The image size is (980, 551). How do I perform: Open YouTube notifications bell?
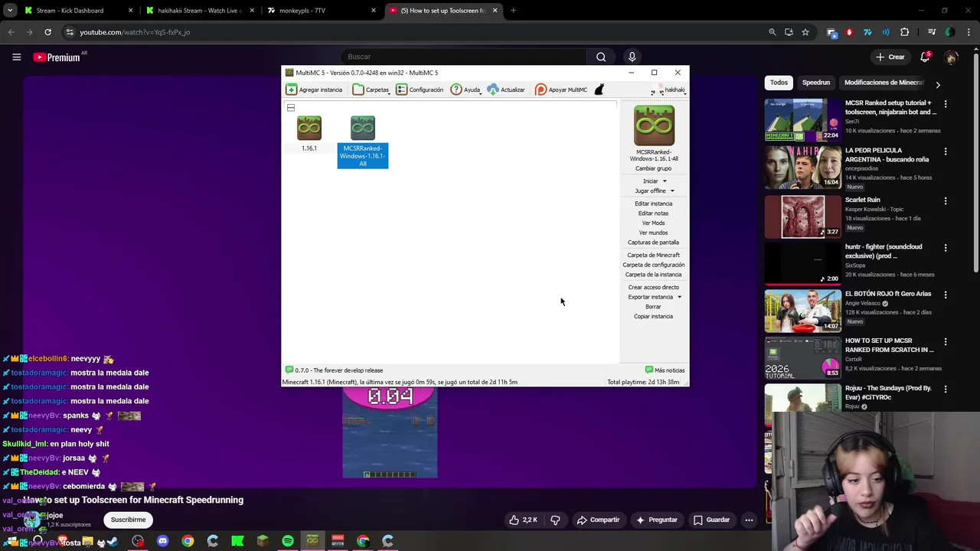[926, 57]
